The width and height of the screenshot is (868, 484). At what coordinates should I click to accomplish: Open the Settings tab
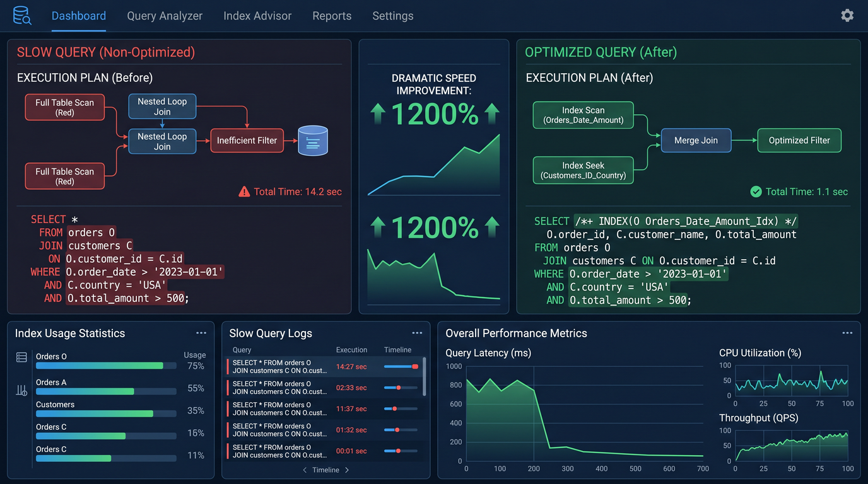coord(393,16)
